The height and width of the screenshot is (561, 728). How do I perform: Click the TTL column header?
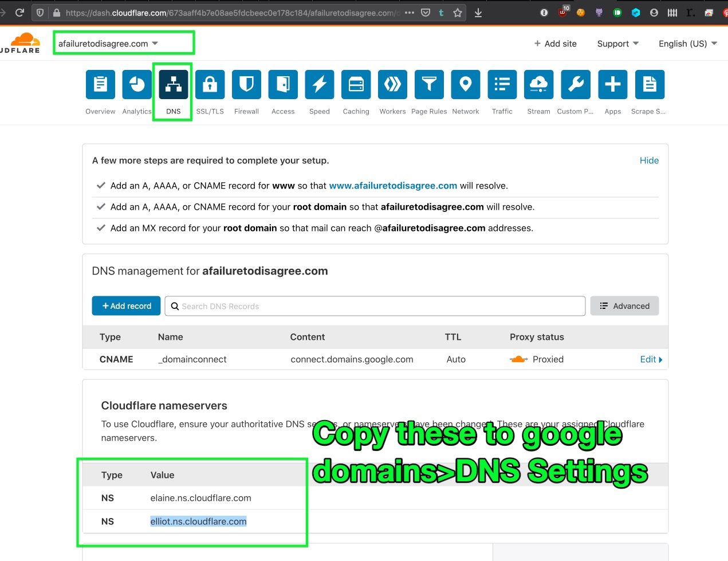tap(453, 337)
